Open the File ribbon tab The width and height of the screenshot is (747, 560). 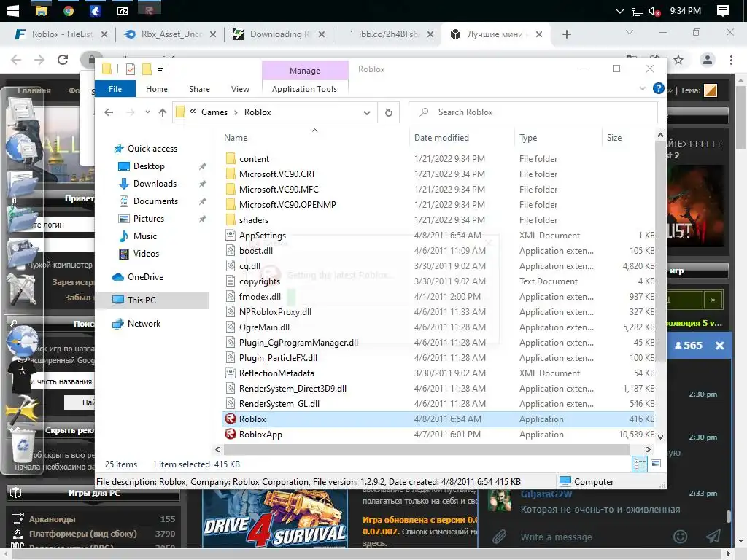click(x=115, y=89)
